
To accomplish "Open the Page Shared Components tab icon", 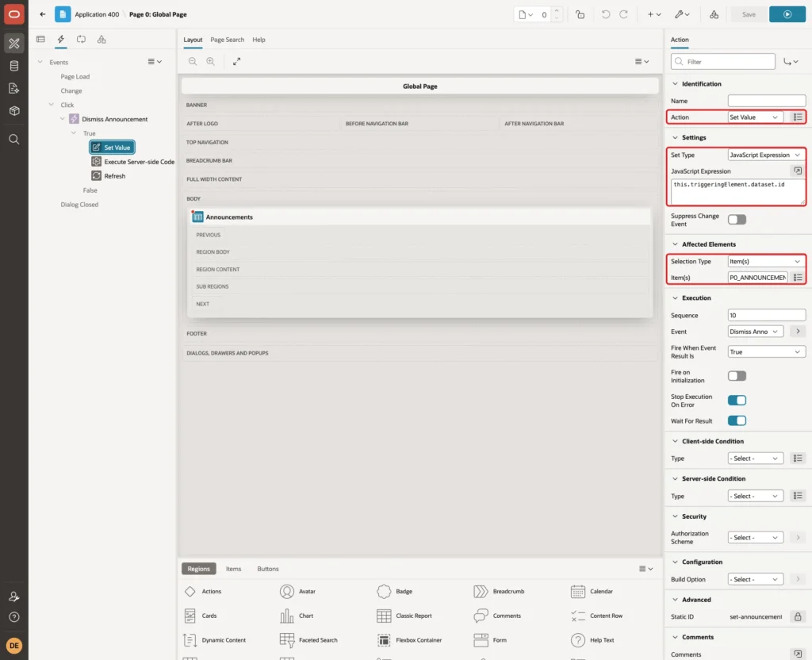I will pos(101,40).
